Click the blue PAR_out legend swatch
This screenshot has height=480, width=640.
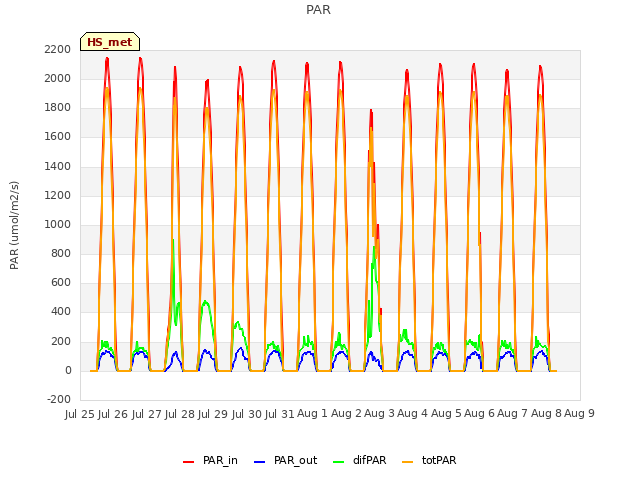coord(259,462)
